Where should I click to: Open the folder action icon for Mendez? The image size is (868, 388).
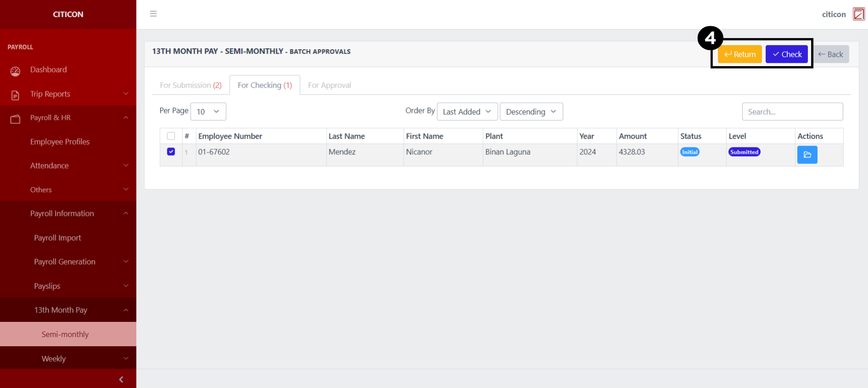tap(807, 155)
